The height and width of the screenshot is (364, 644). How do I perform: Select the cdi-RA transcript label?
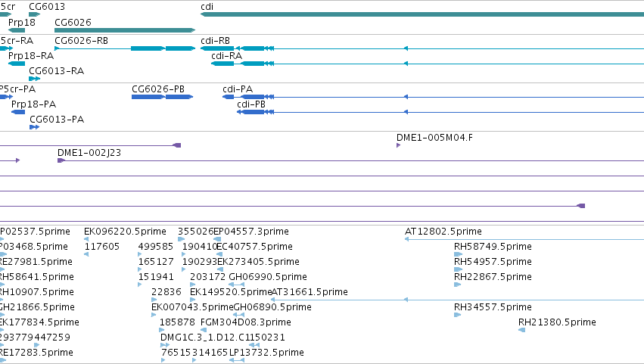tap(227, 56)
